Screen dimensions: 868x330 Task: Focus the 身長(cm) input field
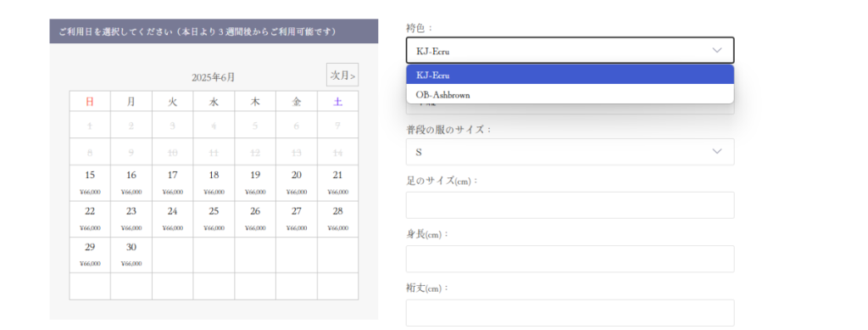(570, 259)
